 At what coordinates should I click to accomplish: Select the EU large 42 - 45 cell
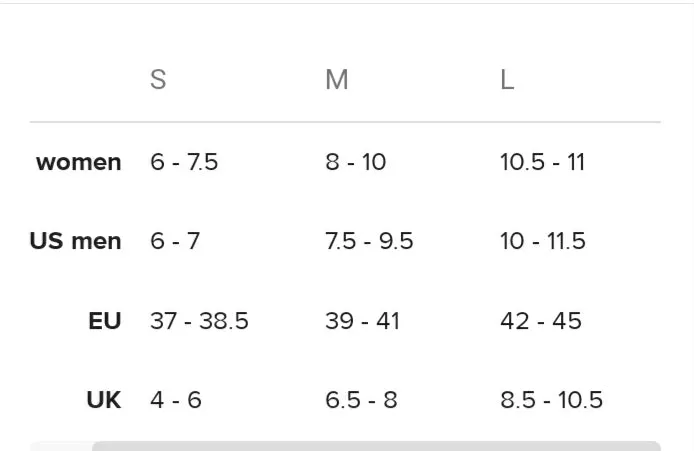(x=541, y=321)
